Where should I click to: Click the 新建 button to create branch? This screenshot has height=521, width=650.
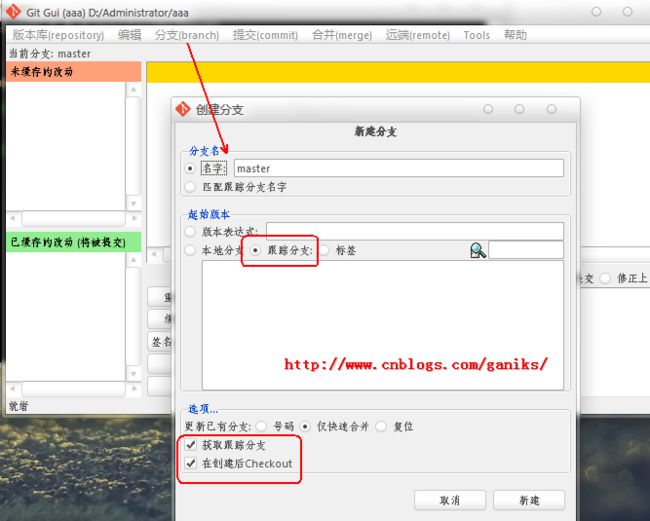[529, 500]
